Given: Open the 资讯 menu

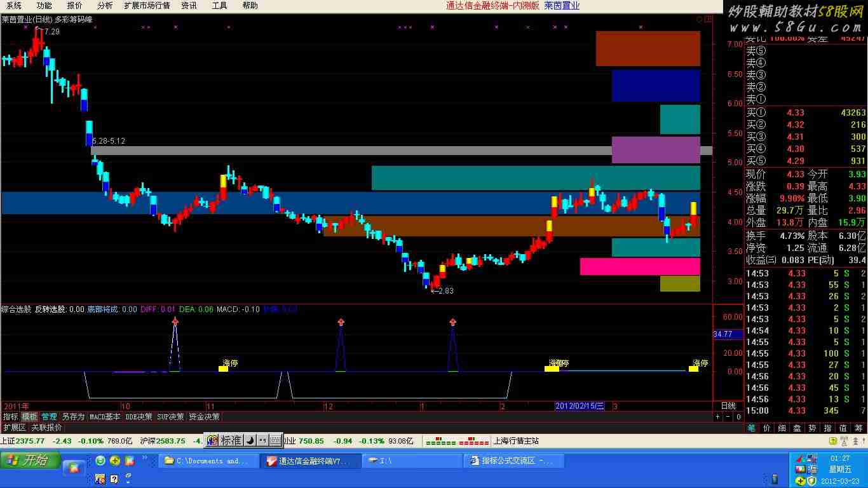Looking at the screenshot, I should (189, 5).
